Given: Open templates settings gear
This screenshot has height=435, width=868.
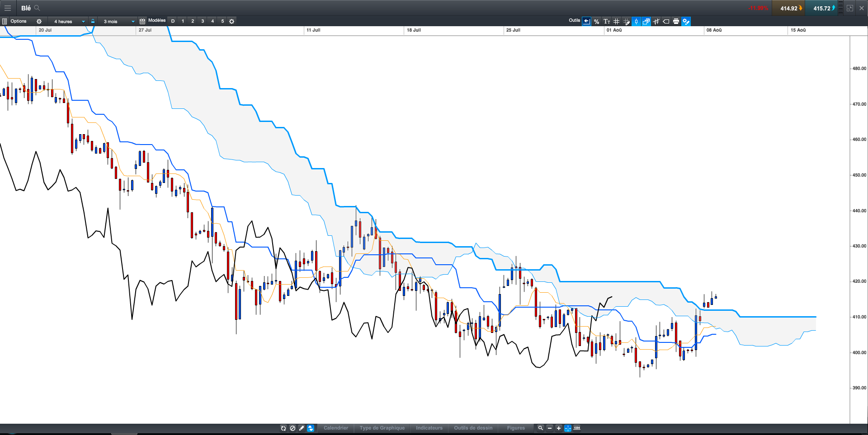Looking at the screenshot, I should pyautogui.click(x=232, y=21).
